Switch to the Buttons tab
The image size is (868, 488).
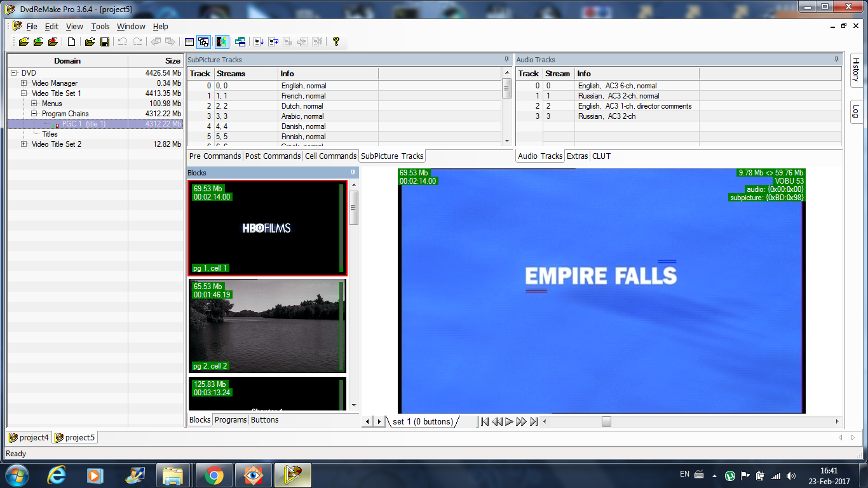[x=265, y=420]
